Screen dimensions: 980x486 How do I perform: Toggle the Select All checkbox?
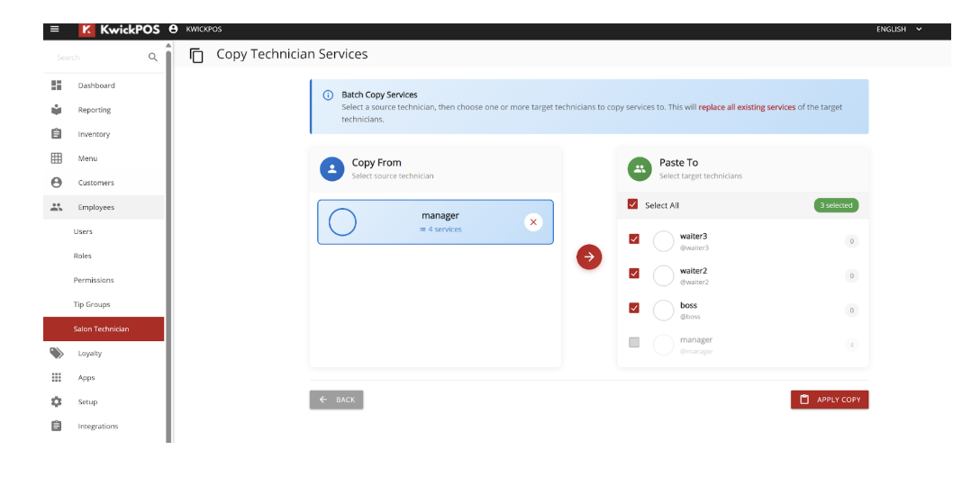click(632, 205)
